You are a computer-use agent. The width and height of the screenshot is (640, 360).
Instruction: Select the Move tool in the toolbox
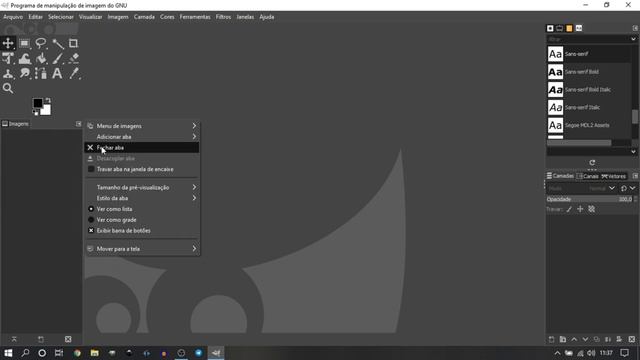[8, 43]
